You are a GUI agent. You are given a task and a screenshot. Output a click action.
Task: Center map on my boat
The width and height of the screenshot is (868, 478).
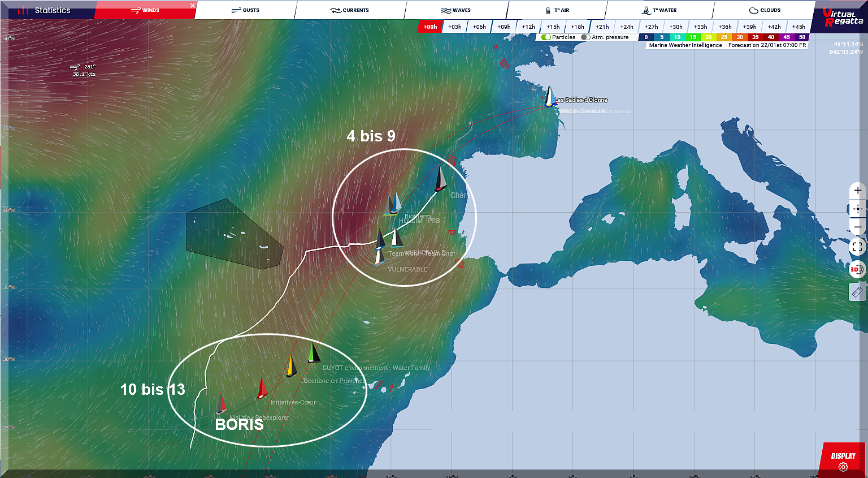coord(857,209)
